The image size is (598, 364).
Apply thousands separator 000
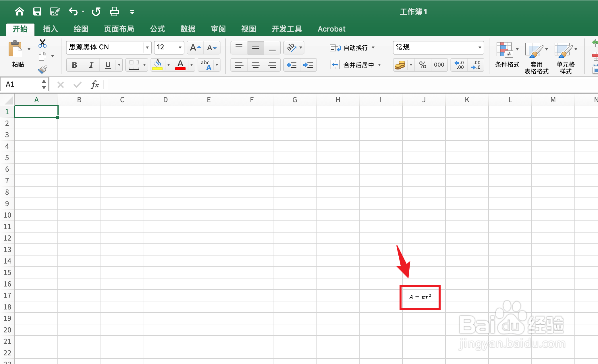click(x=439, y=65)
